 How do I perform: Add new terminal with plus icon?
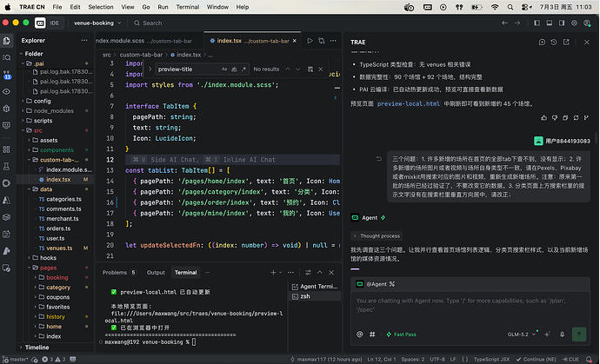pos(273,272)
